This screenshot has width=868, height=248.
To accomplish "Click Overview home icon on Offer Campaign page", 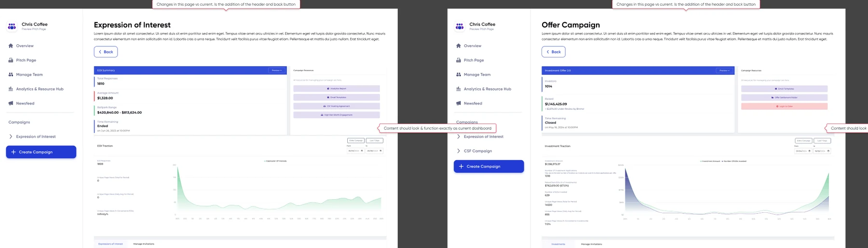I will coord(459,46).
